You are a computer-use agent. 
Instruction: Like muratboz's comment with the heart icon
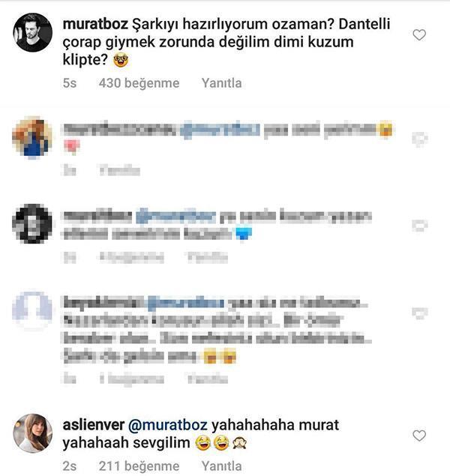coord(419,35)
